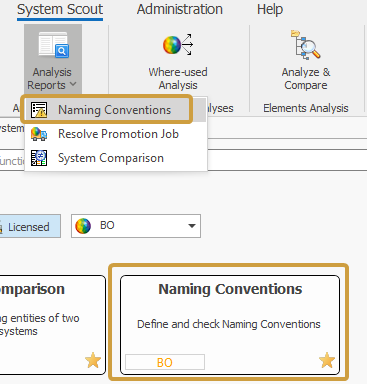Toggle favorite star on comparison card
367x384 pixels.
pos(93,360)
